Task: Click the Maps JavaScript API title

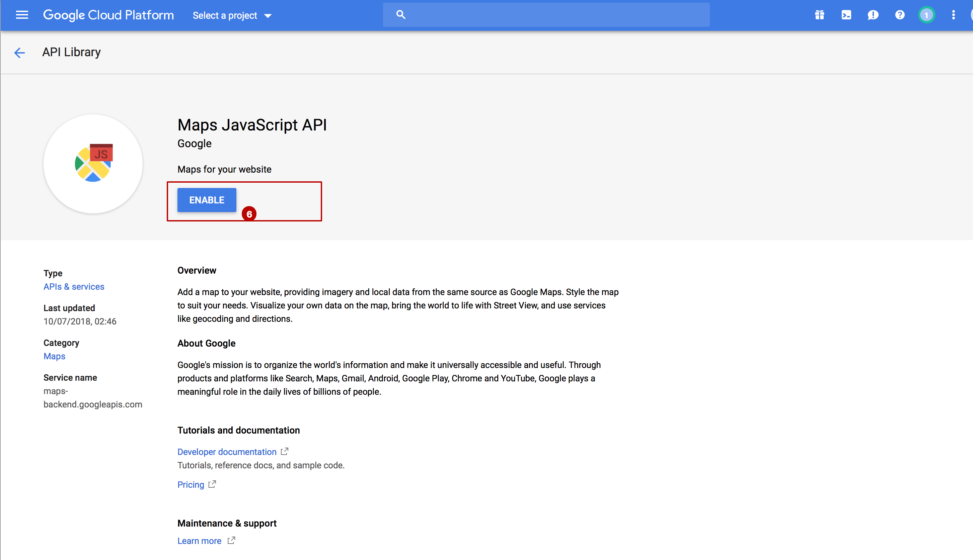Action: pyautogui.click(x=252, y=125)
